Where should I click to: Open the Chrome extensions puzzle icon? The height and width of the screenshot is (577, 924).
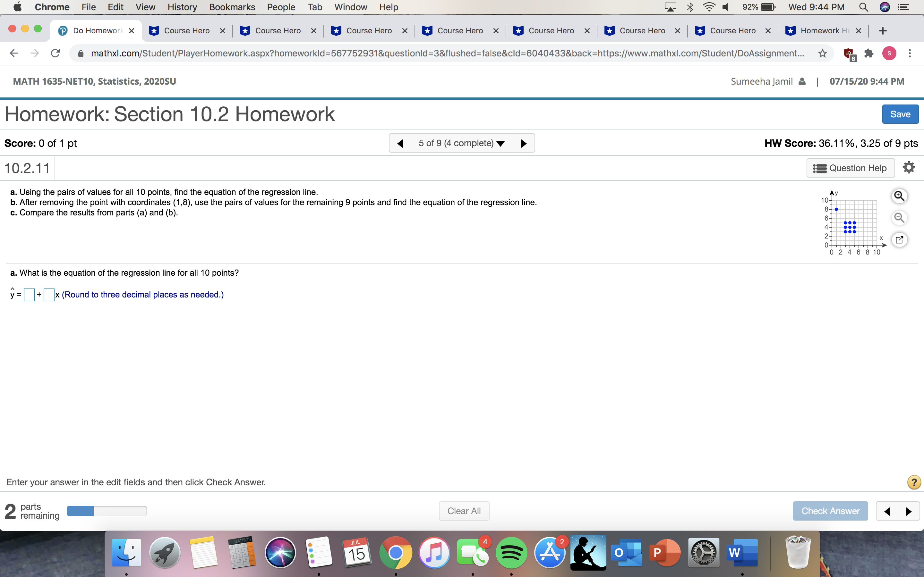pyautogui.click(x=869, y=53)
